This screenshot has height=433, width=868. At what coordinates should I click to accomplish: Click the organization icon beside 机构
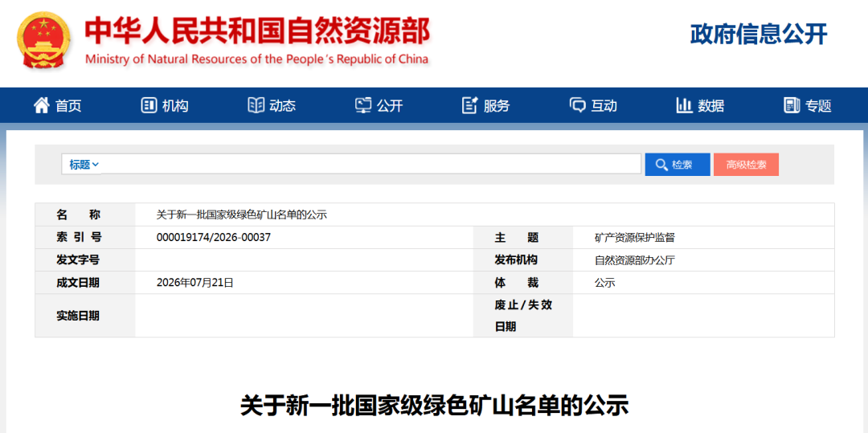click(149, 105)
